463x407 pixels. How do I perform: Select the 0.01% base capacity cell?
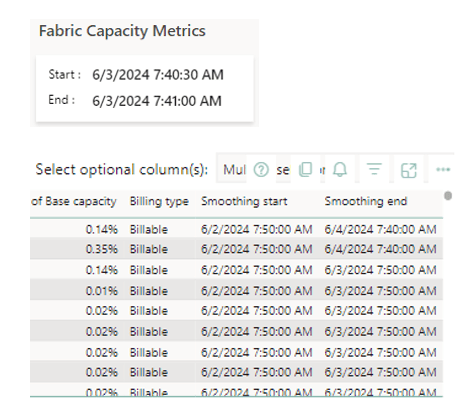[102, 291]
